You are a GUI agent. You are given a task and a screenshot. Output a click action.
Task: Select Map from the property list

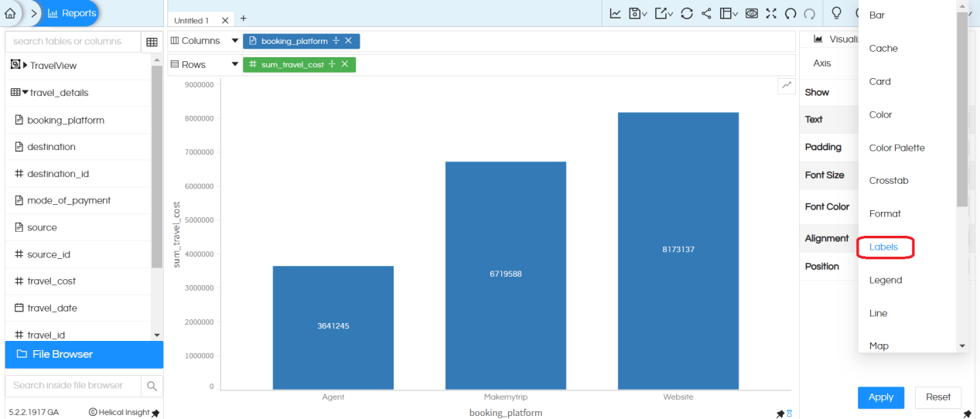coord(879,346)
